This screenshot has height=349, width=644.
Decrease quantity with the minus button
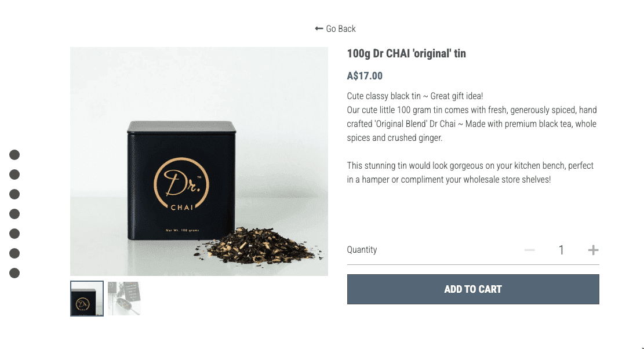[529, 250]
